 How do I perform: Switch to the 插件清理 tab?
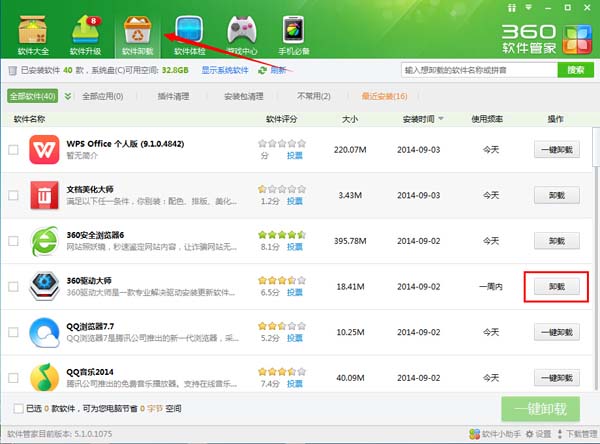(x=175, y=96)
